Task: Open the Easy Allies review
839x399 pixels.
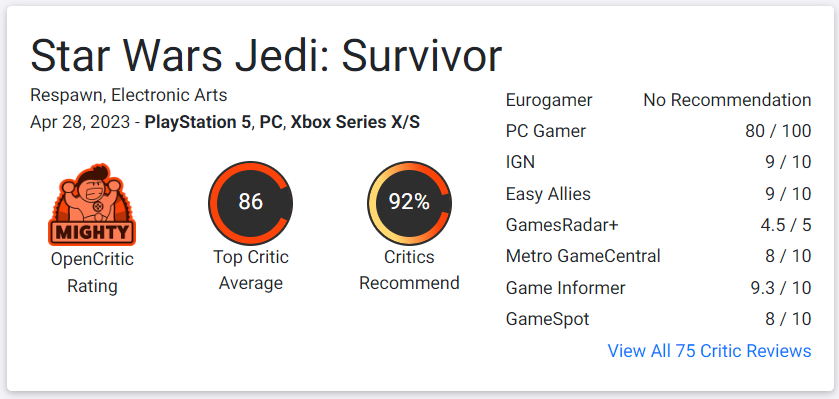Action: pyautogui.click(x=658, y=194)
